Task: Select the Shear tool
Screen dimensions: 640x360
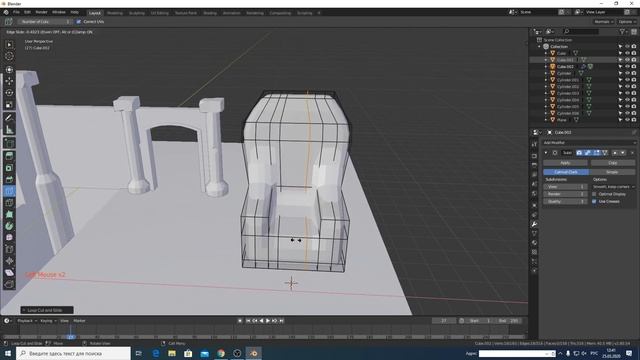Action: [9, 273]
